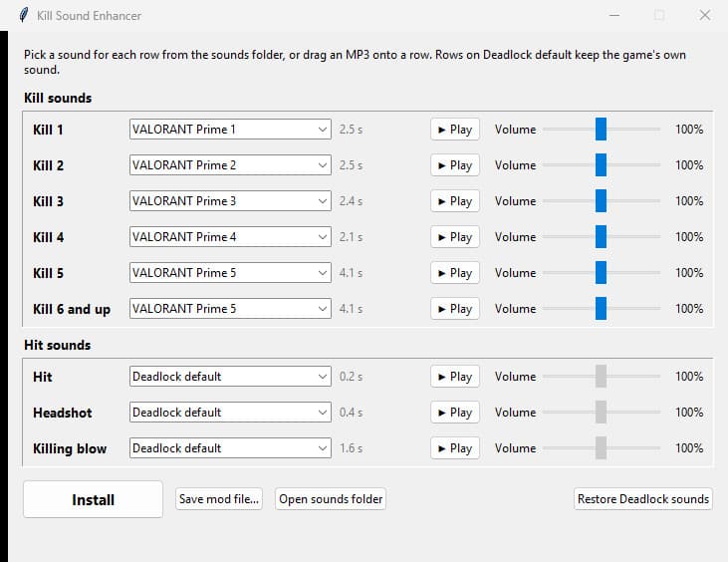
Task: Play the Kill 2 sound preview
Action: [x=455, y=165]
